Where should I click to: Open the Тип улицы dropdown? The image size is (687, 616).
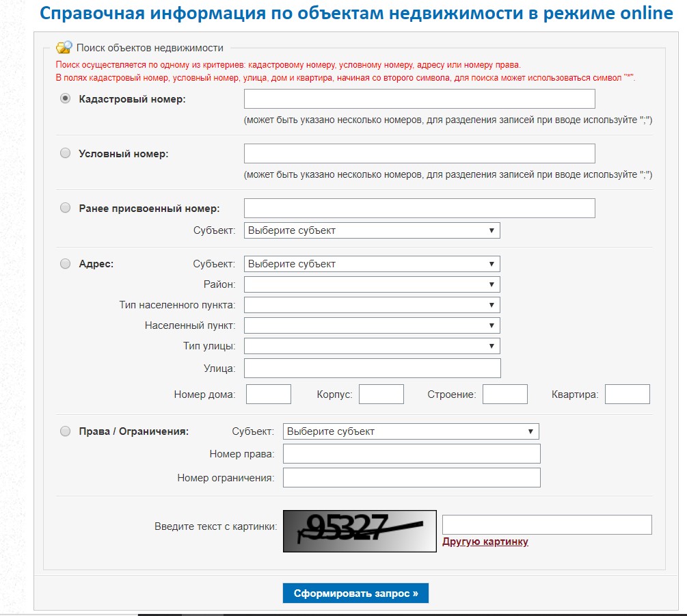(372, 346)
